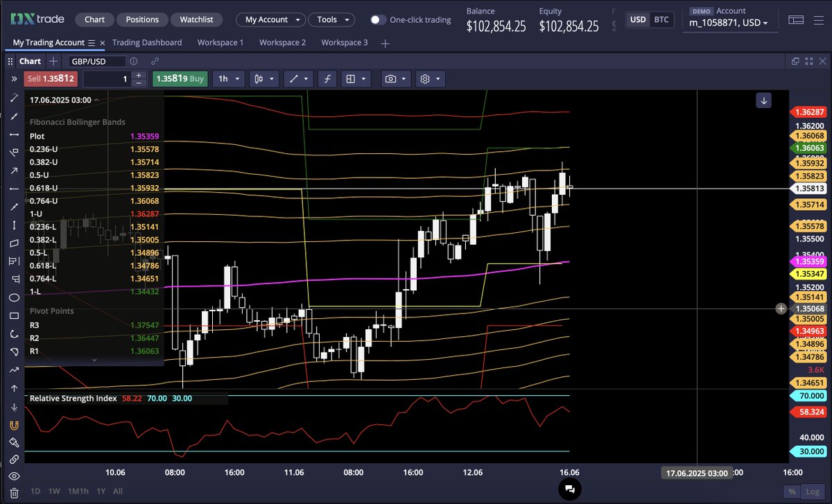Switch currency display to BTC
Screen dimensions: 832x504
pyautogui.click(x=661, y=19)
